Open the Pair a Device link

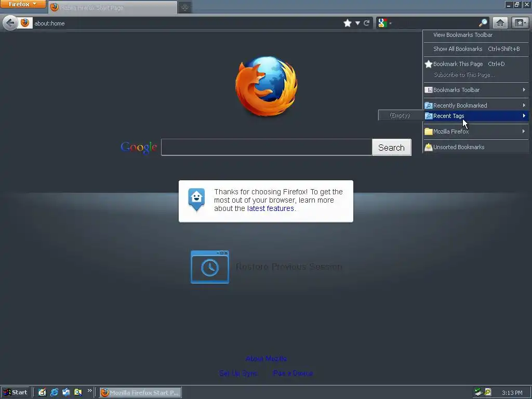(x=293, y=373)
